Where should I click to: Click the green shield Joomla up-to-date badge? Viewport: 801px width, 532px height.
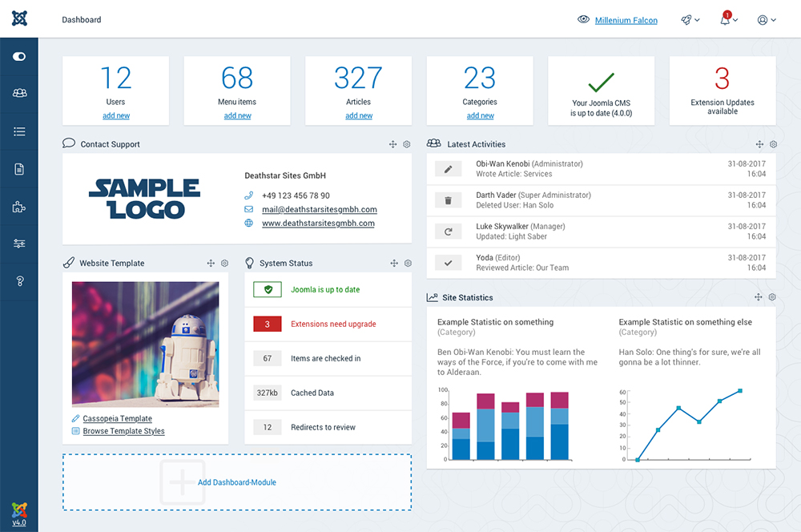268,289
